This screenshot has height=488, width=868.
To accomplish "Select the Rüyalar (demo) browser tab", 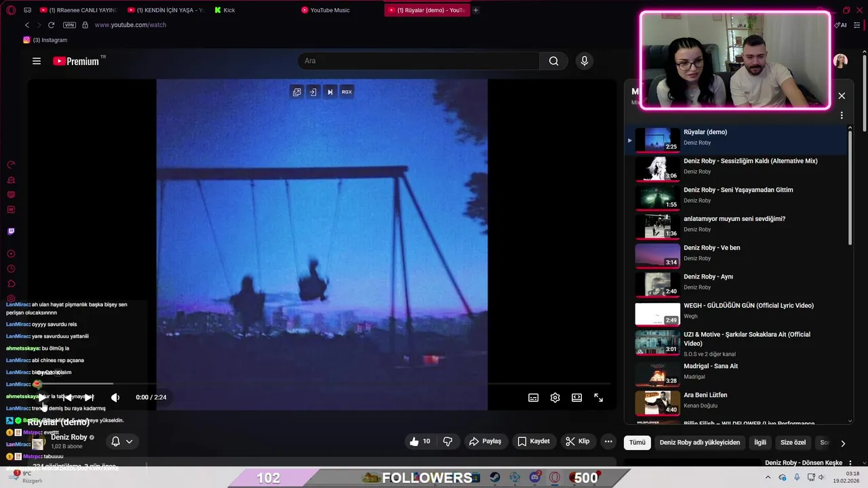I will [427, 10].
